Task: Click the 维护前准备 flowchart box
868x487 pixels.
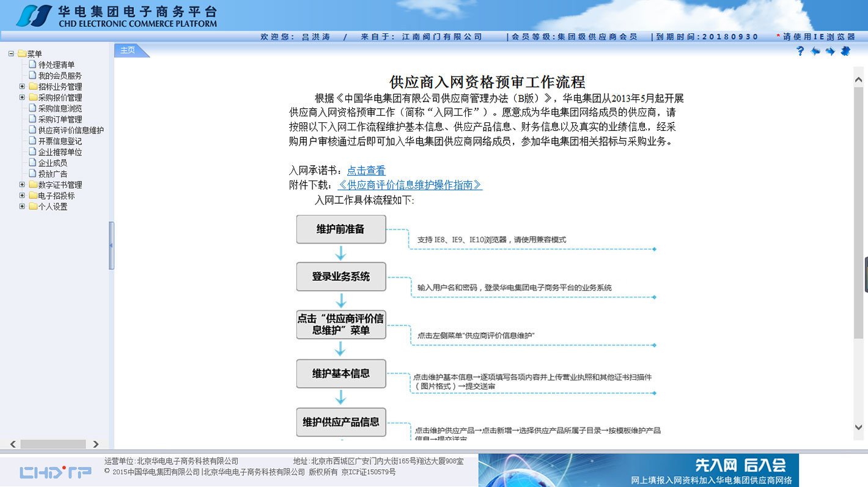Action: [341, 229]
